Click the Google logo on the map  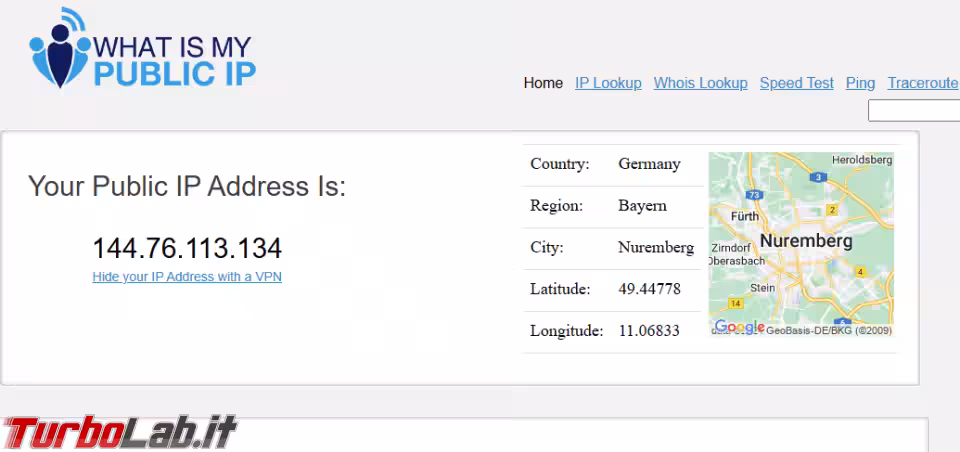[x=739, y=327]
